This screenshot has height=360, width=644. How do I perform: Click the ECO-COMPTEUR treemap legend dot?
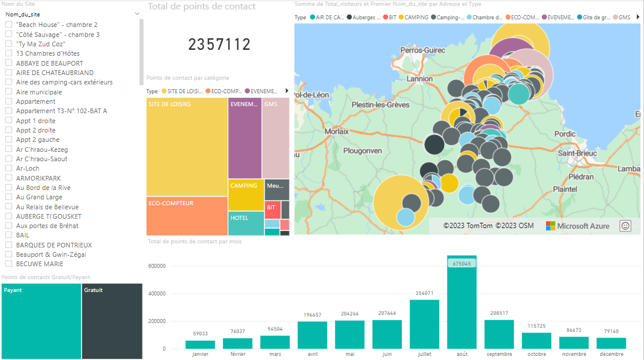(x=208, y=91)
